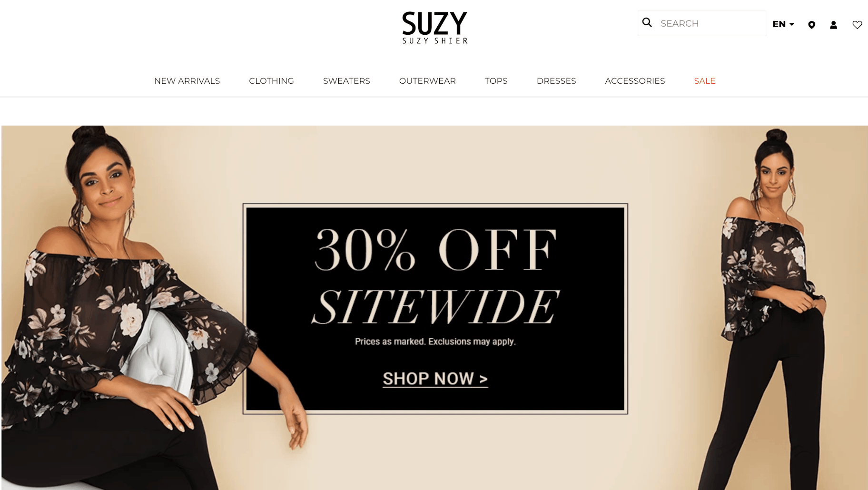
Task: Open the TOPS category
Action: [496, 81]
